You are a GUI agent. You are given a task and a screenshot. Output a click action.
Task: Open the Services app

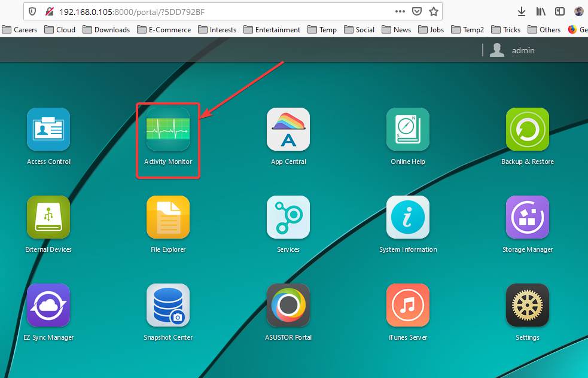[x=288, y=217]
